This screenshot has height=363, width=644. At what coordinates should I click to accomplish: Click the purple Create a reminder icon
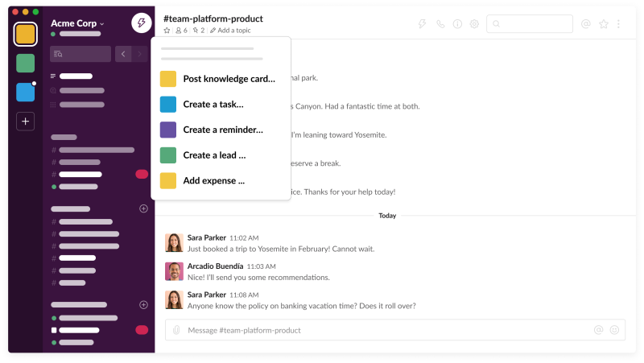(x=168, y=130)
